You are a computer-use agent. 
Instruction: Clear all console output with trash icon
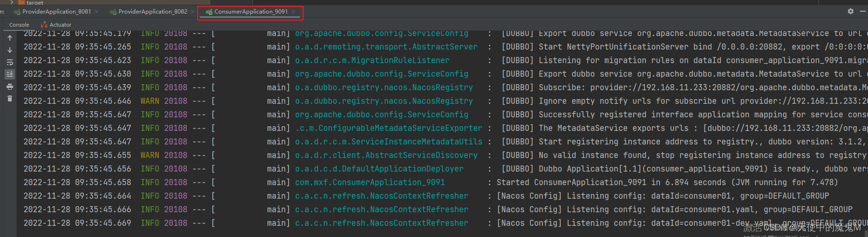(x=10, y=99)
